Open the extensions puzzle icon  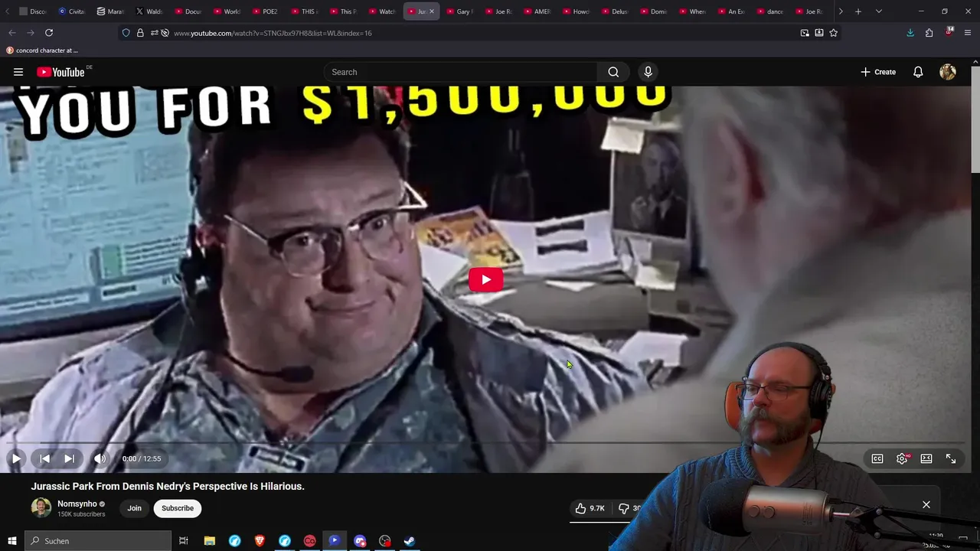pos(929,33)
